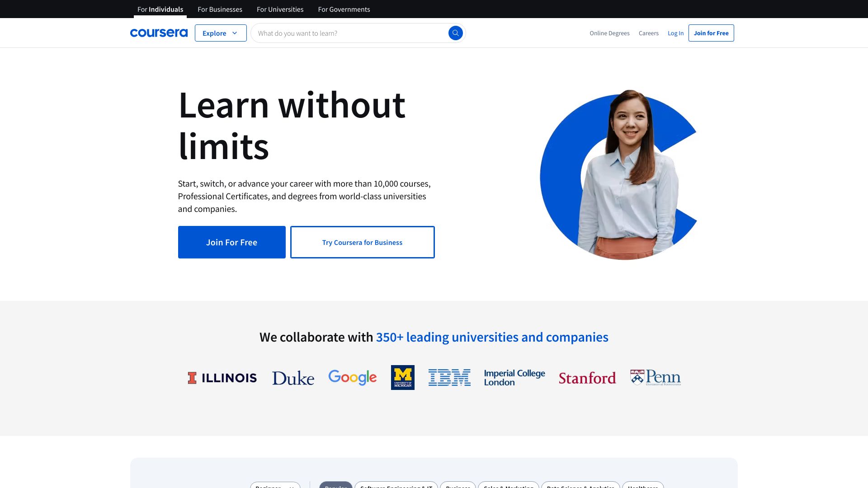Open the IBM partner logo

[x=449, y=377]
